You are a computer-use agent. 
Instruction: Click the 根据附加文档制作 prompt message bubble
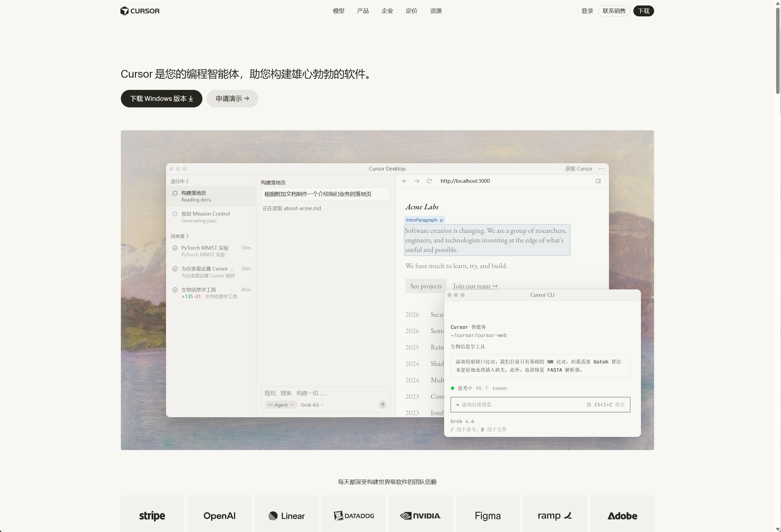[x=326, y=194]
